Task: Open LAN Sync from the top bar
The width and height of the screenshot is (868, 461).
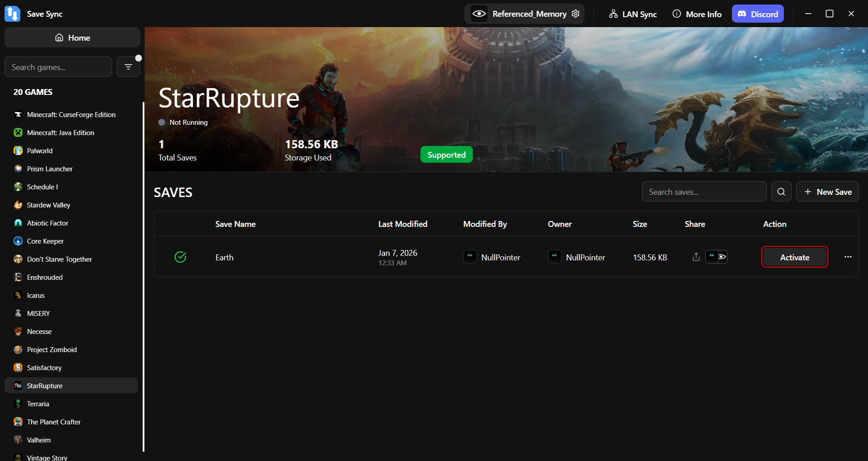Action: coord(633,14)
